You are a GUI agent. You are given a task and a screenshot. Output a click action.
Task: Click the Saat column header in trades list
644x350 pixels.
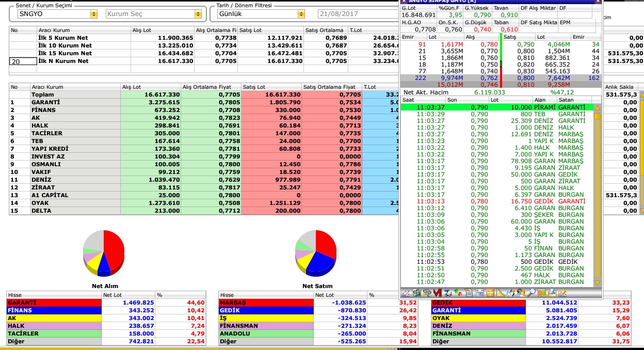[x=423, y=100]
